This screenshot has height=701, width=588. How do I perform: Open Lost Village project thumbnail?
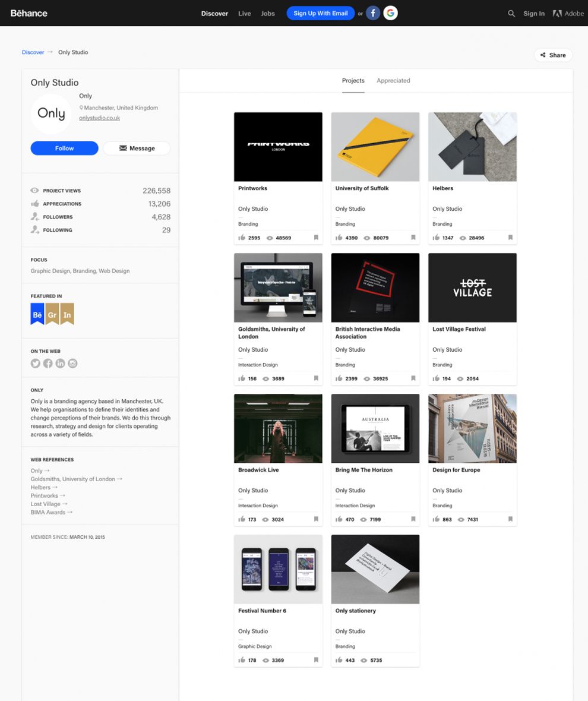pyautogui.click(x=472, y=288)
